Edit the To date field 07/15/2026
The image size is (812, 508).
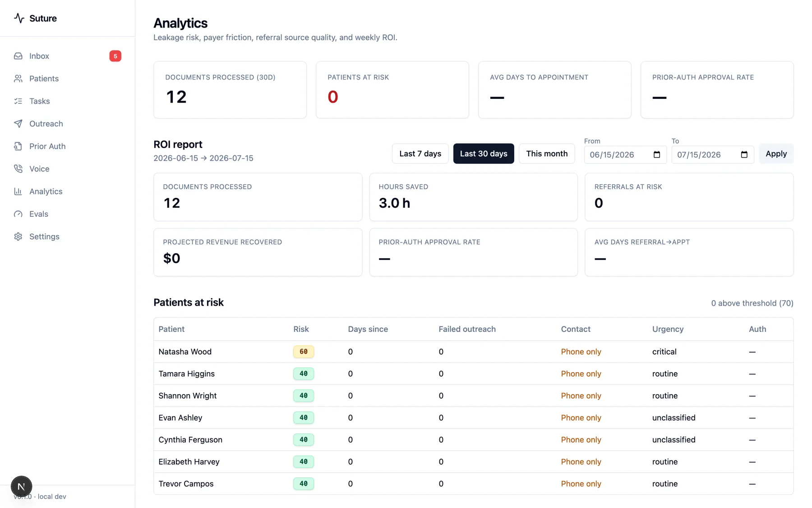pos(713,154)
